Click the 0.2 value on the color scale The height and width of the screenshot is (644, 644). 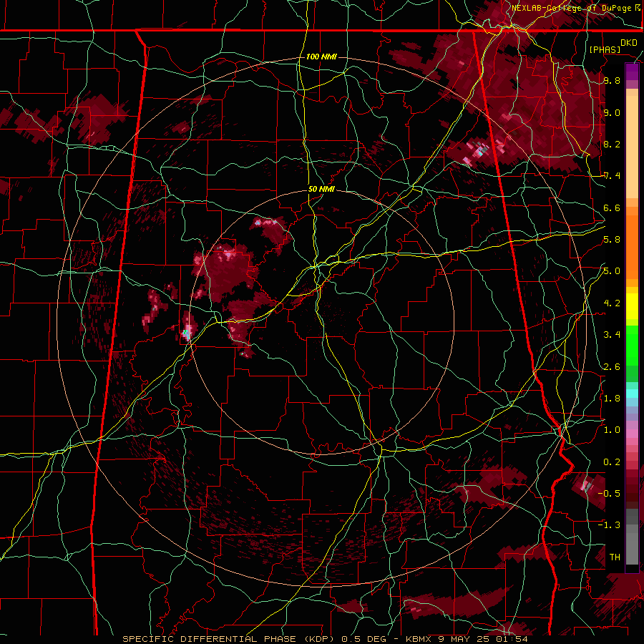coord(612,462)
